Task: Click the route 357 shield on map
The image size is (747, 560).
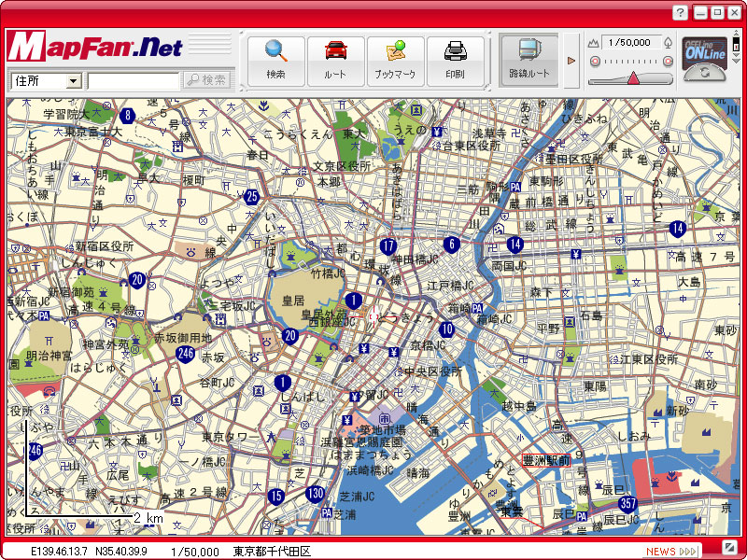Action: coord(627,504)
